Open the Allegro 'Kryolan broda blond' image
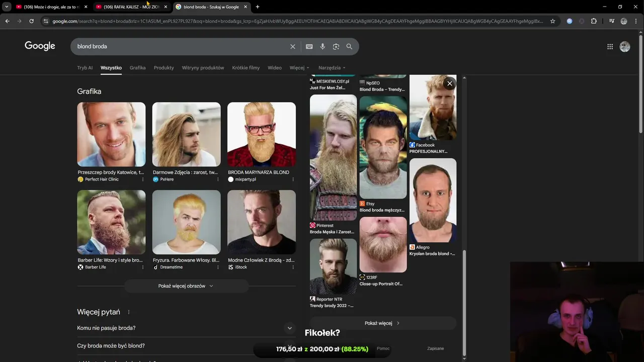 click(x=433, y=200)
